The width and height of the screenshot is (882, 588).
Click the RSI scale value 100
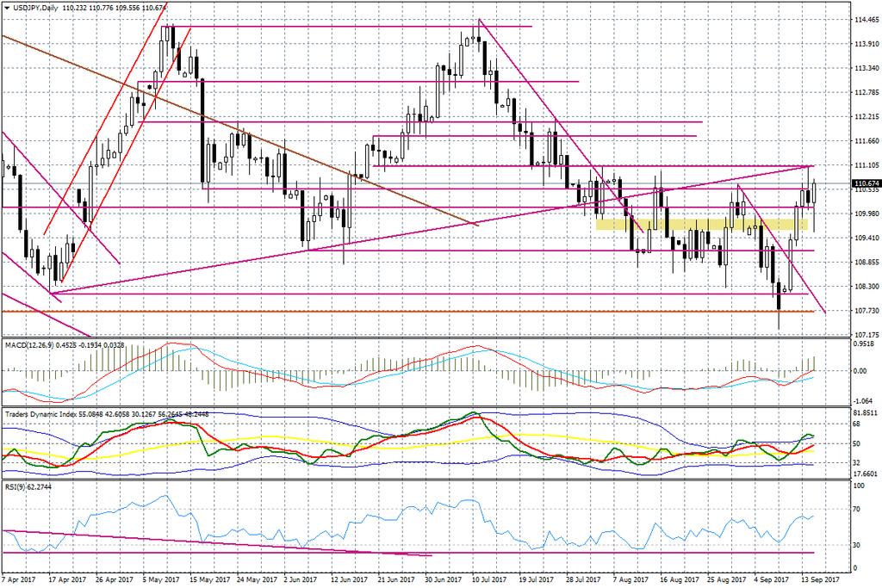click(860, 486)
